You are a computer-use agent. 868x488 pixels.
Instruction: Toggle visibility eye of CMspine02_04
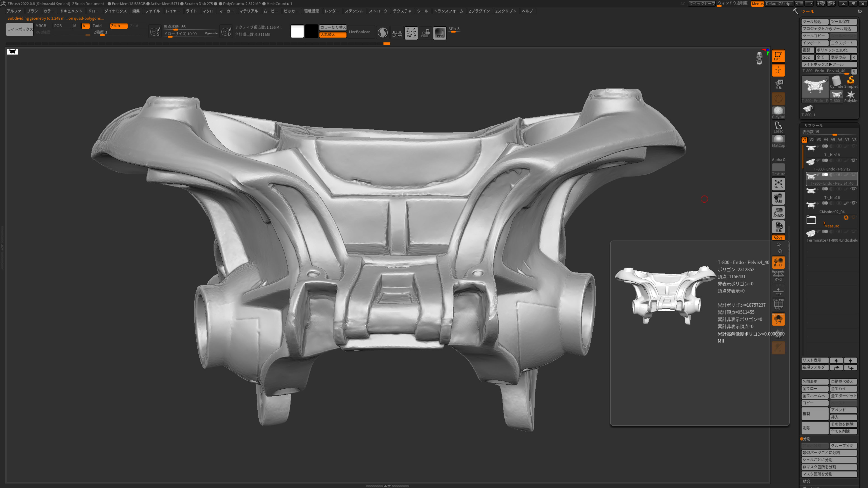(854, 203)
